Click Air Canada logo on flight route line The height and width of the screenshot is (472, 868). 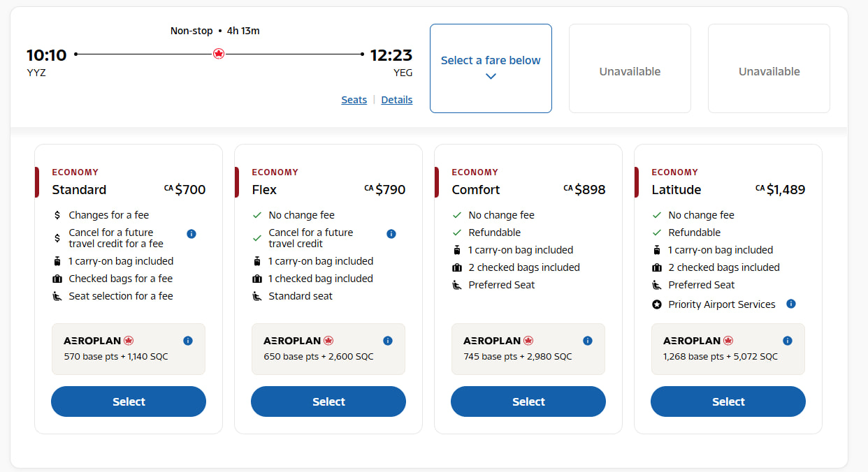click(x=219, y=54)
